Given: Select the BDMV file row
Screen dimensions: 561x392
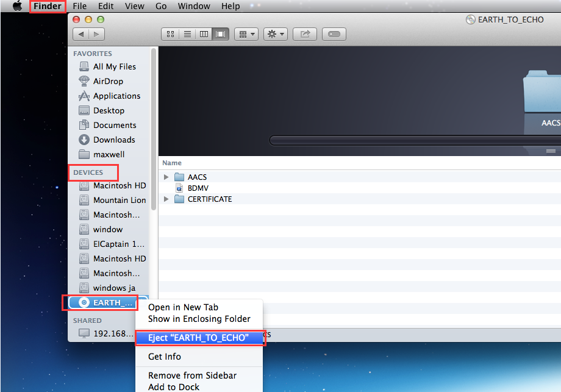Looking at the screenshot, I should (x=360, y=188).
